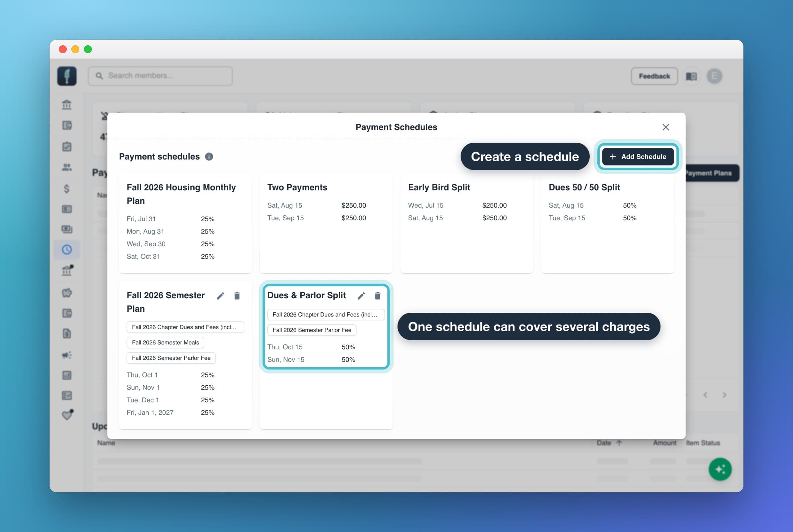Click the Fall 2026 Semester Meals chip
793x532 pixels.
[x=165, y=342]
